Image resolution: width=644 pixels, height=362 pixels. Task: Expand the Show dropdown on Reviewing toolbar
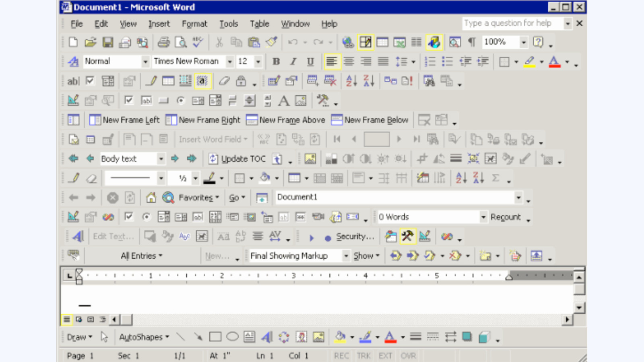tap(366, 256)
